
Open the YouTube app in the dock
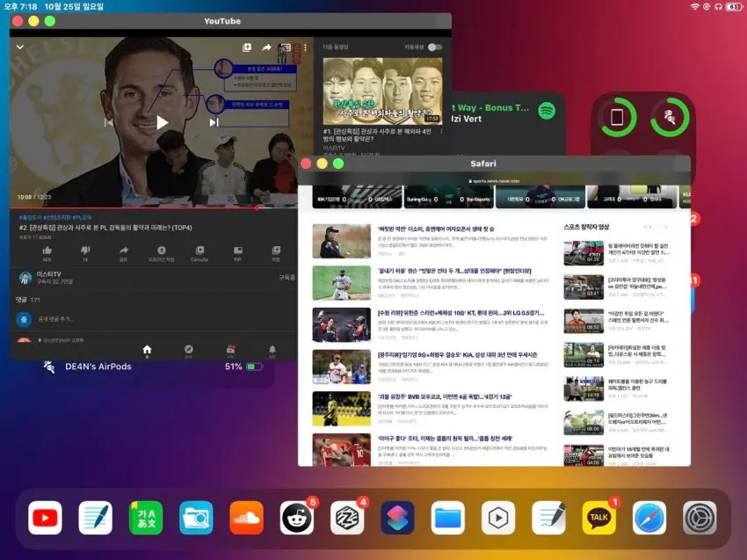pos(45,518)
